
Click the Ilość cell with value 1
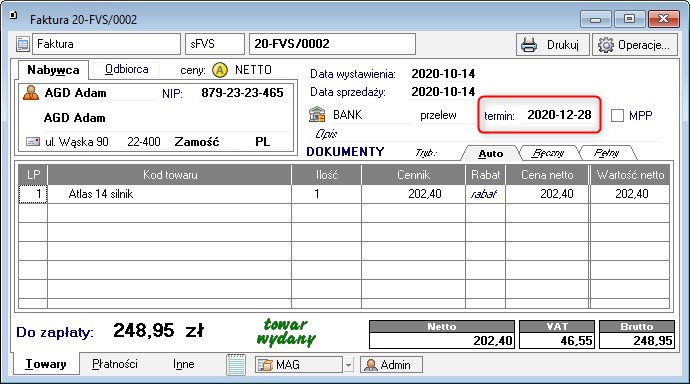(x=326, y=194)
